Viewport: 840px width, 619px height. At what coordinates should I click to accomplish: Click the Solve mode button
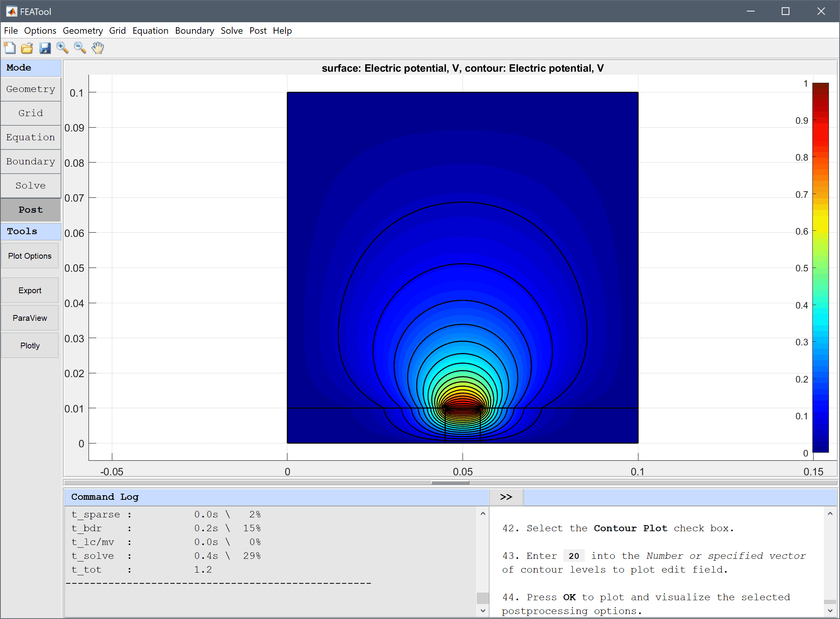coord(30,186)
